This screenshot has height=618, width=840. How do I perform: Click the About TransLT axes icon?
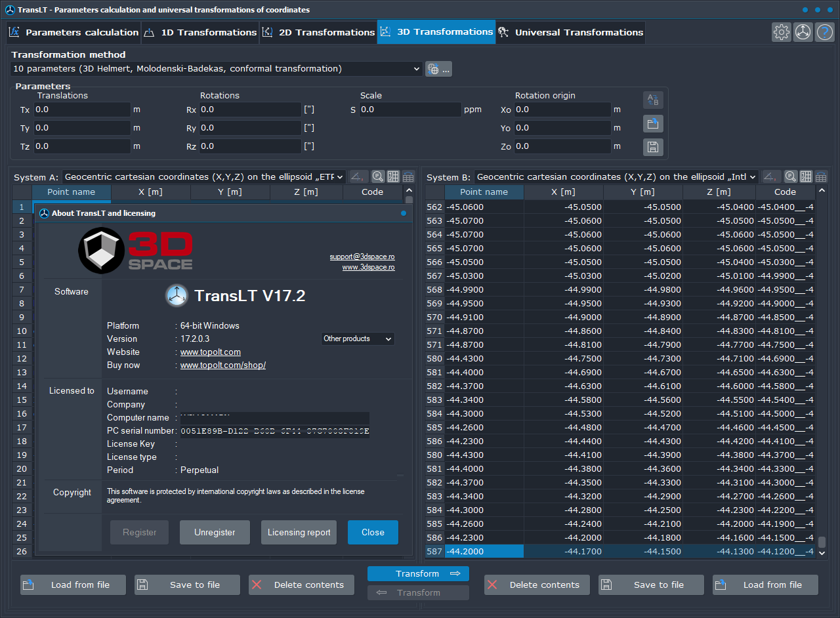803,32
